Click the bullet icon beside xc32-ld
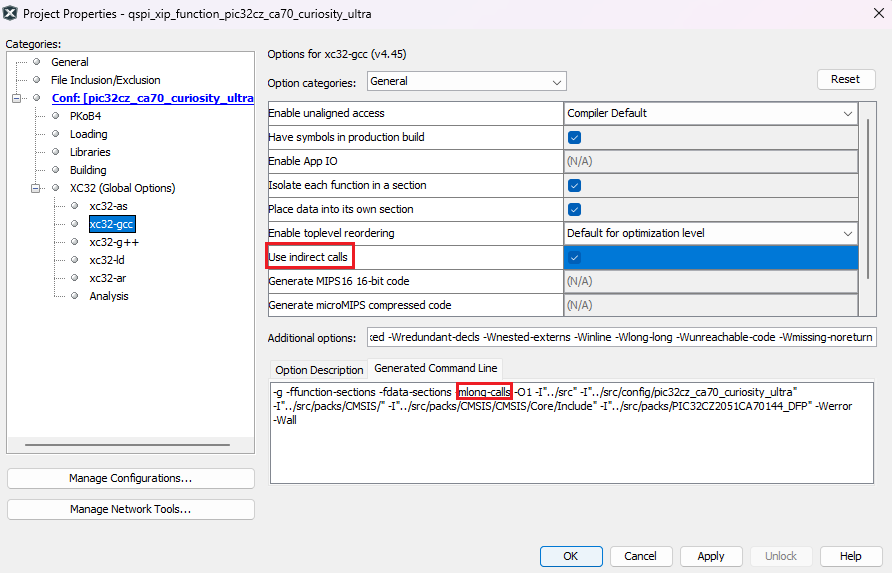 (x=75, y=259)
